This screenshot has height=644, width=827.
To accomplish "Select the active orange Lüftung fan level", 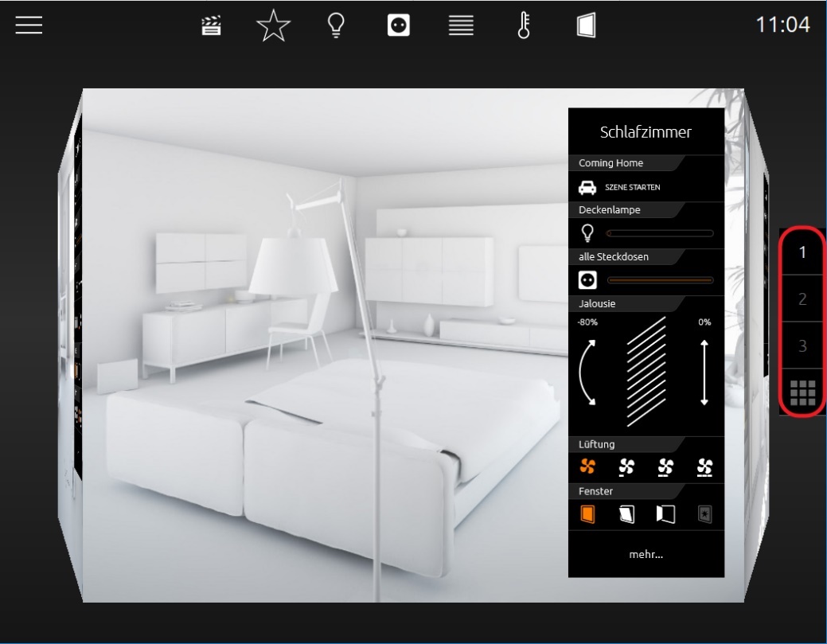I will (x=587, y=466).
